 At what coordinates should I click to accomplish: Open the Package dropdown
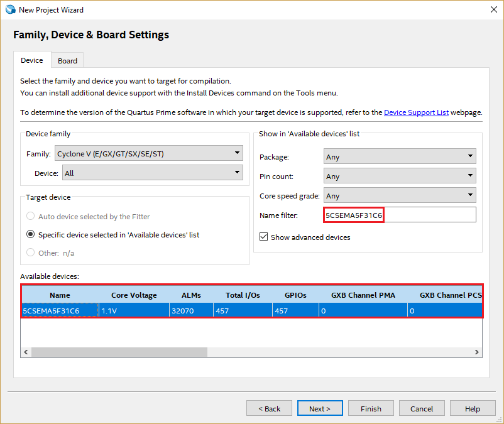(x=400, y=156)
